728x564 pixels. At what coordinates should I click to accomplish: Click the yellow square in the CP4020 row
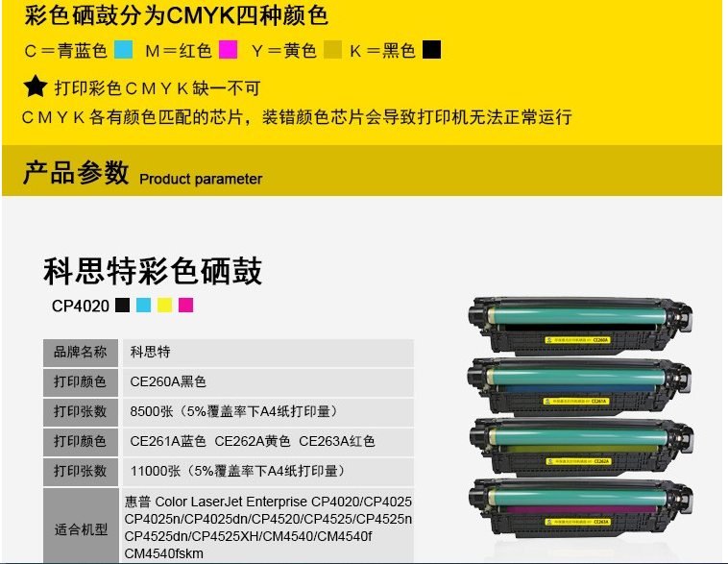coord(165,306)
